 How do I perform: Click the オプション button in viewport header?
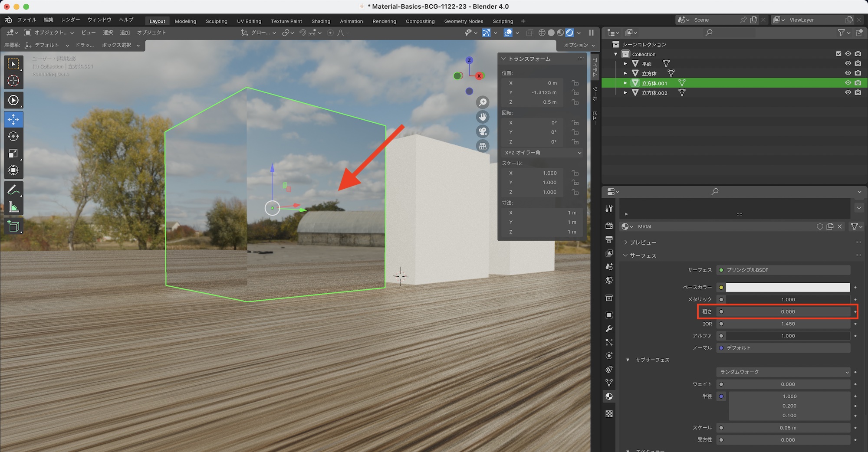[579, 45]
